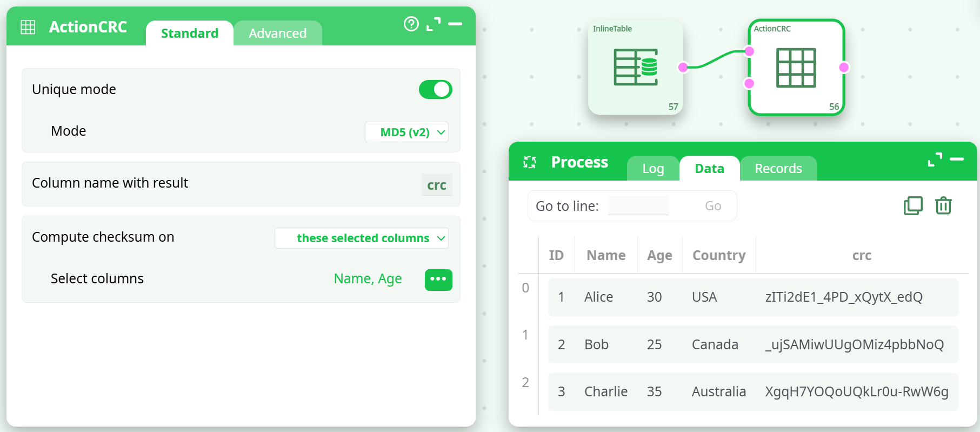This screenshot has width=980, height=432.
Task: Open the 'these selected columns' dropdown
Action: coord(362,238)
